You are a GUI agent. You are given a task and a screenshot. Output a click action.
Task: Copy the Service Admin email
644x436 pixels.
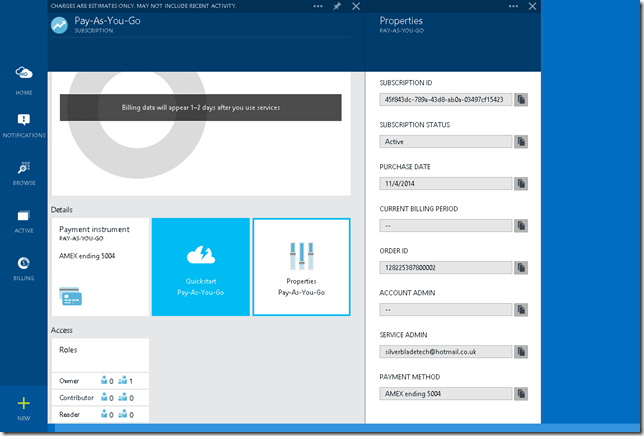[x=521, y=352]
